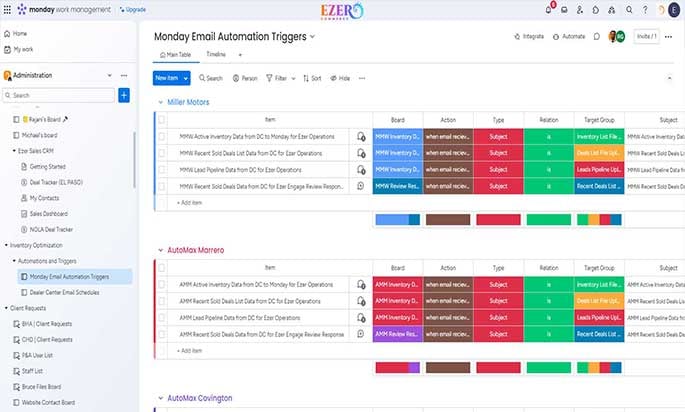Open the help question mark icon

pyautogui.click(x=645, y=10)
